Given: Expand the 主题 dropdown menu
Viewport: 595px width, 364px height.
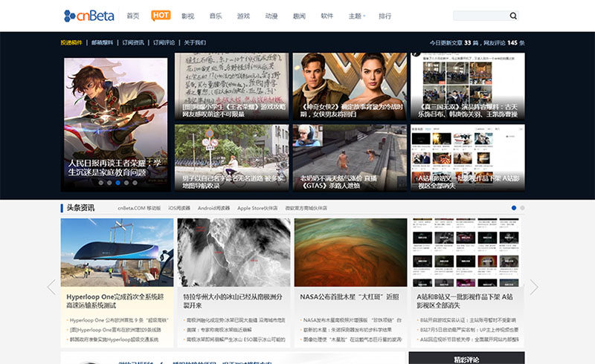Looking at the screenshot, I should click(x=357, y=16).
